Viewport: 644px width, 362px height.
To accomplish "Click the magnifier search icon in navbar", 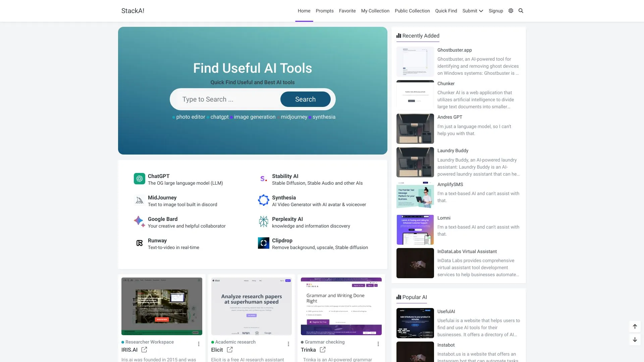I will (521, 11).
